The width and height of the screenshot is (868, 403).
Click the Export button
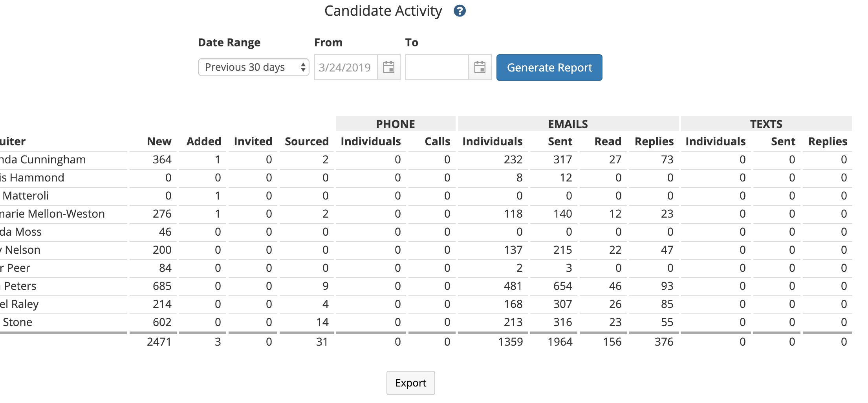pos(410,383)
